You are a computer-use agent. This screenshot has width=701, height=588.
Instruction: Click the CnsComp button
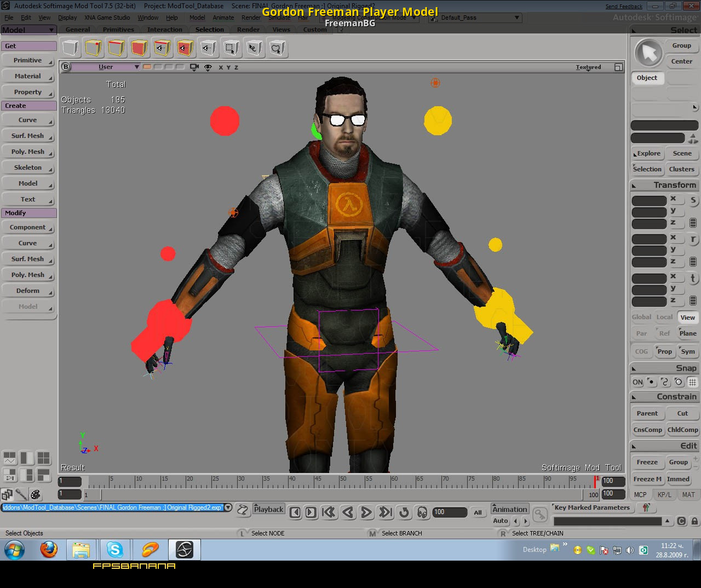[648, 430]
